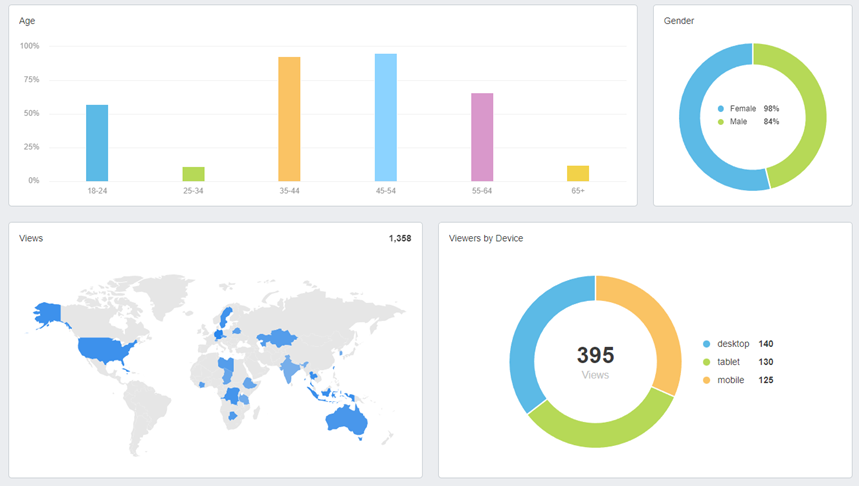Click the '55-64' axis label

(482, 191)
